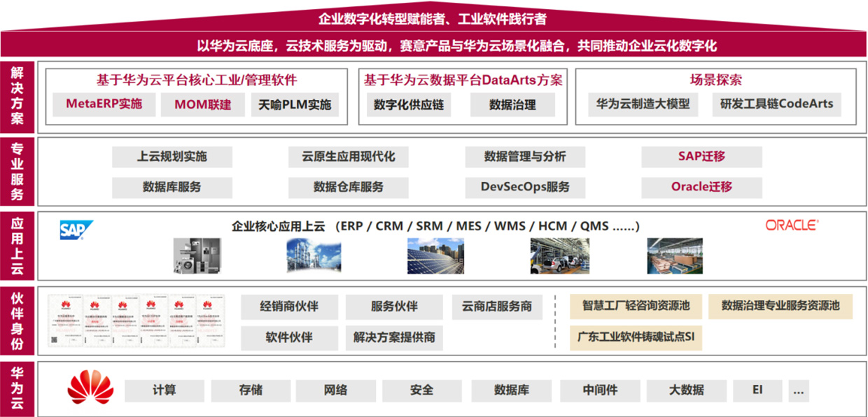Click the DevSecOps服务 box
Viewport: 868px width, 417px height.
point(525,187)
